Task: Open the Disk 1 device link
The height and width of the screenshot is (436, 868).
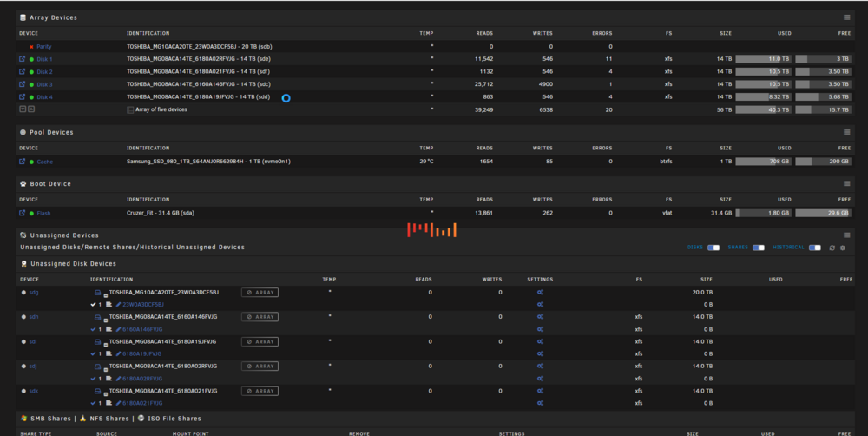Action: tap(44, 59)
